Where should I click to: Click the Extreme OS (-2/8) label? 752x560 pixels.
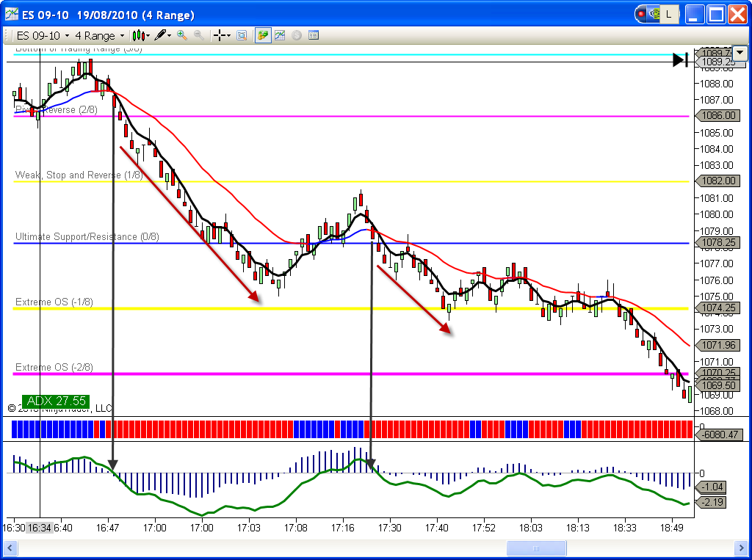click(x=54, y=367)
